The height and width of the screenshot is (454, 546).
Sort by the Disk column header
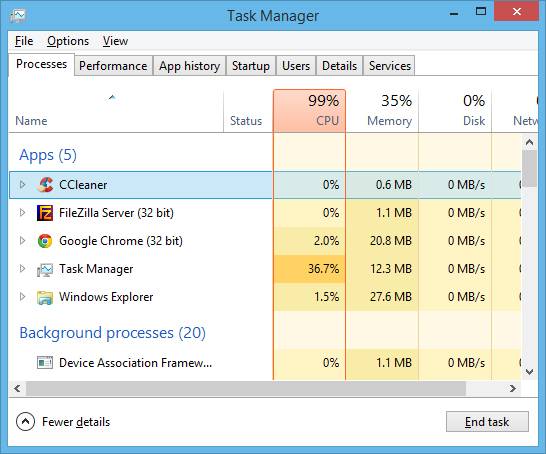[x=455, y=111]
